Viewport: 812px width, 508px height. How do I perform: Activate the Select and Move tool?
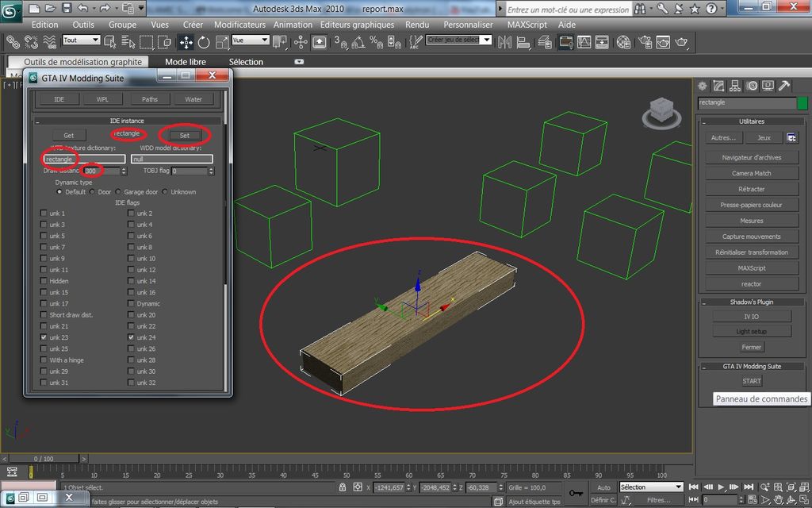pyautogui.click(x=186, y=42)
